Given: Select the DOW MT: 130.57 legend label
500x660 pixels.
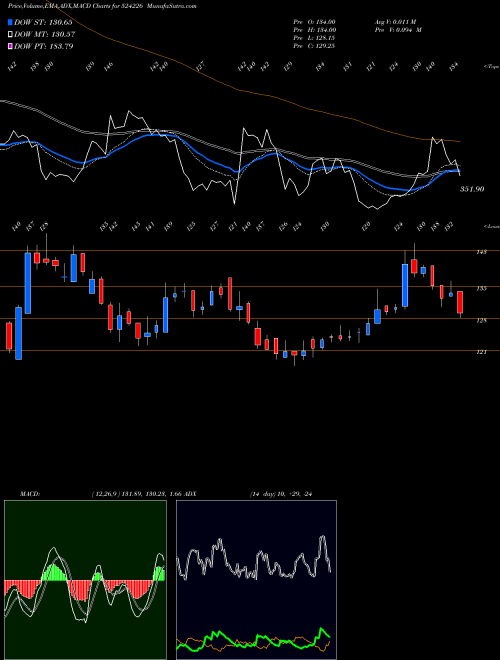Looking at the screenshot, I should 45,35.
